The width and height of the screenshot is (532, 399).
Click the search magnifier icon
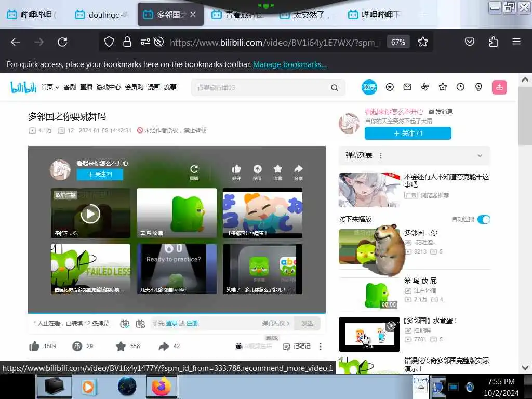[335, 88]
